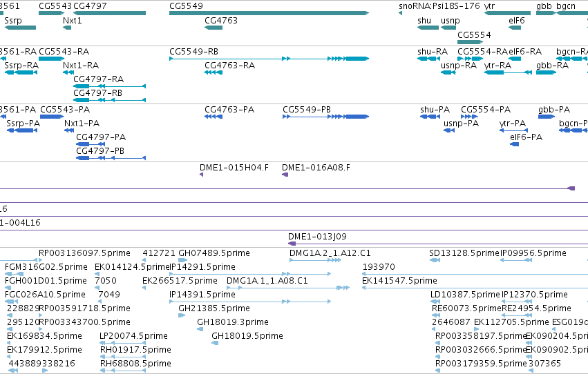Select the usnp-PA protein label
The width and height of the screenshot is (588, 374).
[461, 123]
